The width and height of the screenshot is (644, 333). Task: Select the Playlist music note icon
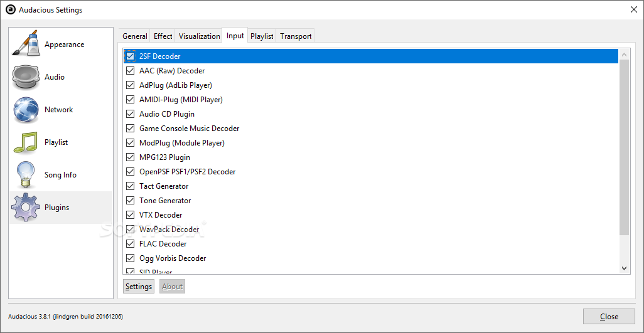pos(26,142)
